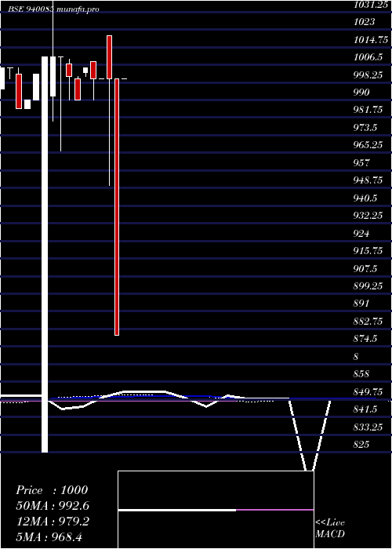This screenshot has height=549, width=392.
Task: Select the 1031.25 price axis label
Action: coord(370,4)
